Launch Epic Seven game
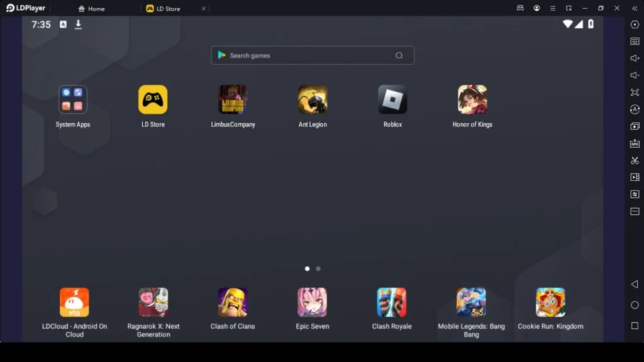 pyautogui.click(x=312, y=302)
